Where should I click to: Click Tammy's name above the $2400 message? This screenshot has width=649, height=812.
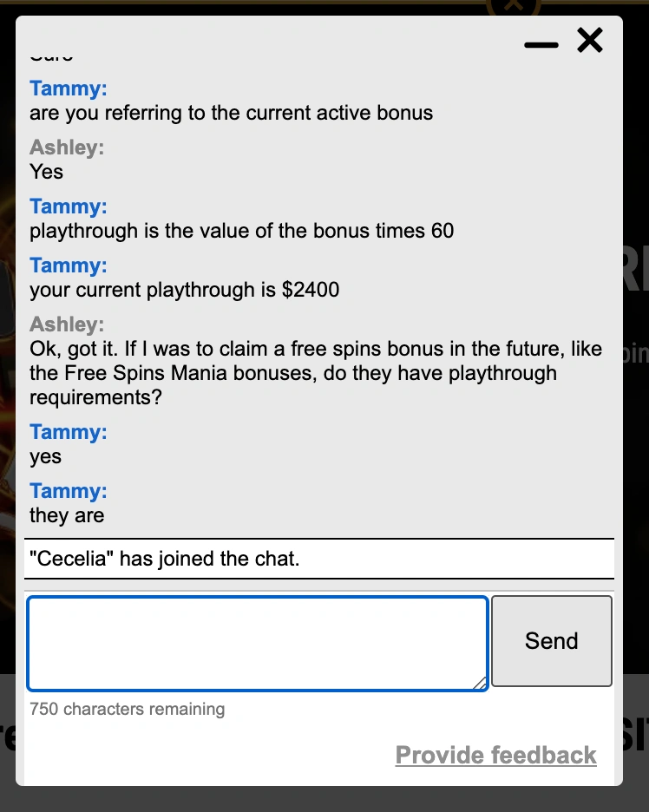click(69, 265)
